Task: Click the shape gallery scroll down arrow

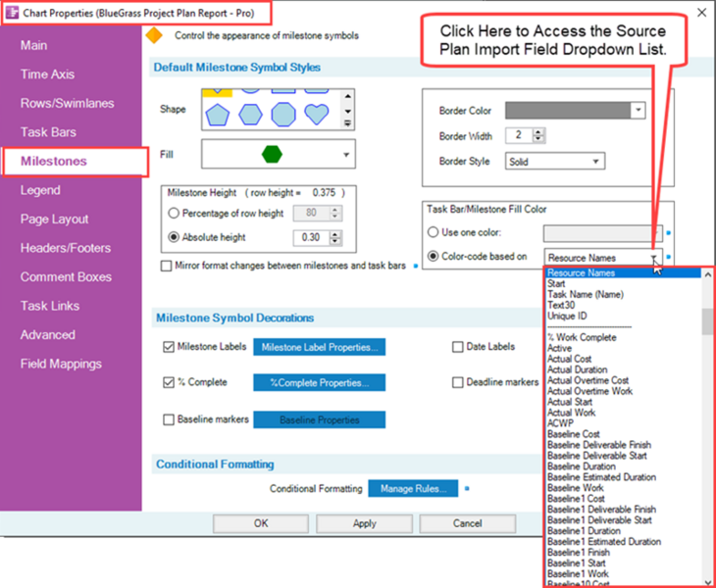Action: (x=348, y=111)
